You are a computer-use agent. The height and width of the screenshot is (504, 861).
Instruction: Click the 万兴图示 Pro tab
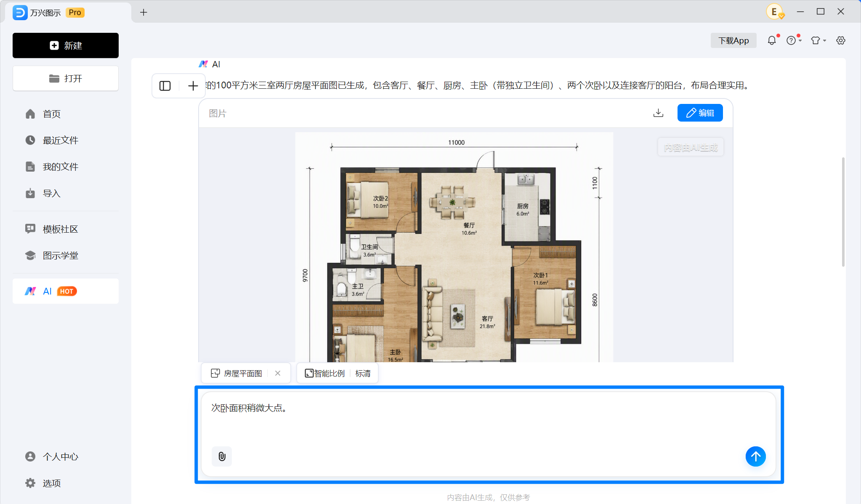(67, 13)
